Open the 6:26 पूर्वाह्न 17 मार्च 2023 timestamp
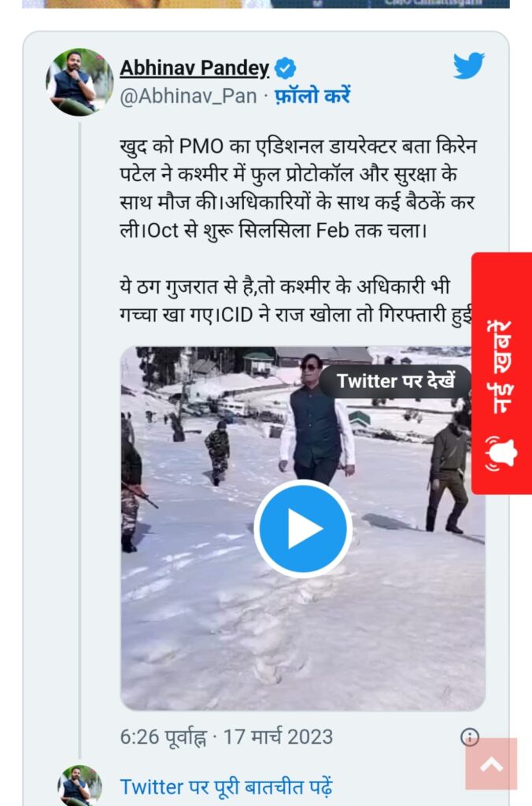This screenshot has width=532, height=806. 227,737
